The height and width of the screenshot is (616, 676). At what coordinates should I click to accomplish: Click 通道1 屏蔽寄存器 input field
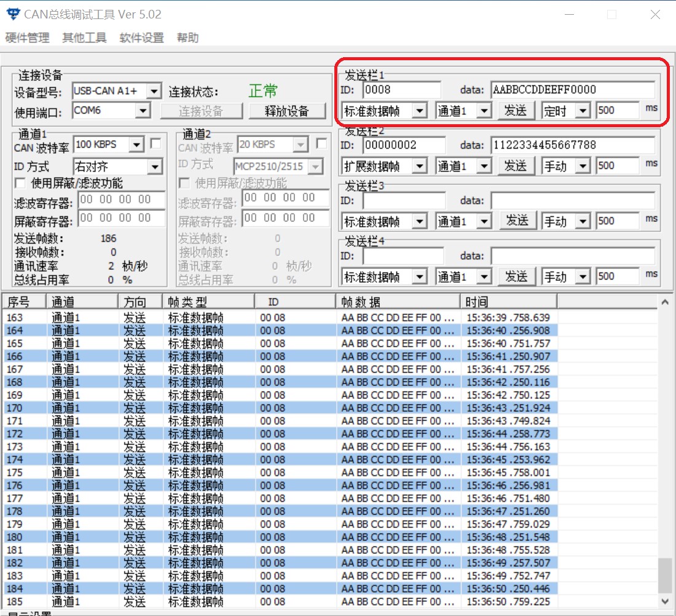click(x=121, y=218)
